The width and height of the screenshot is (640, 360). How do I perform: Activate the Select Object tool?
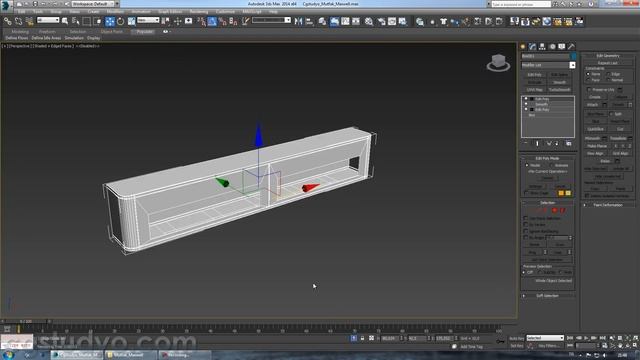tap(65, 21)
